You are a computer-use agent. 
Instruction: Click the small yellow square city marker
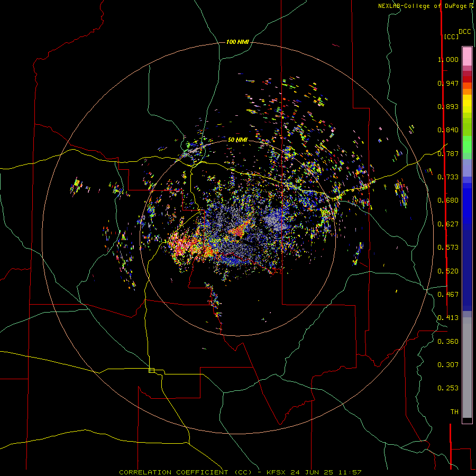coord(151,370)
